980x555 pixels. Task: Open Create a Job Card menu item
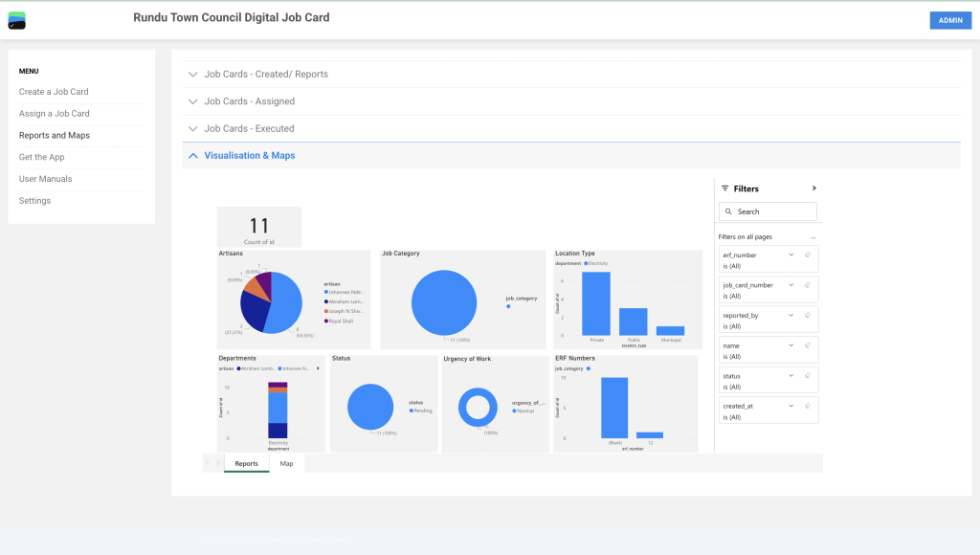[x=54, y=92]
